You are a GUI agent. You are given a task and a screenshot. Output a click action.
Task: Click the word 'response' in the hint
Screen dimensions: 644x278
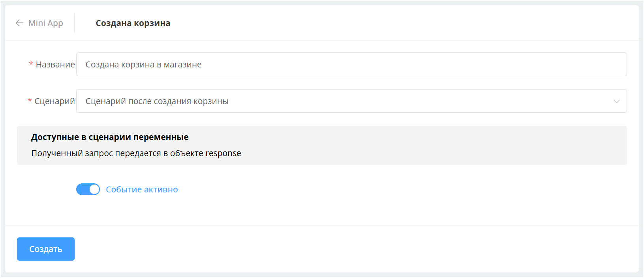tap(223, 153)
